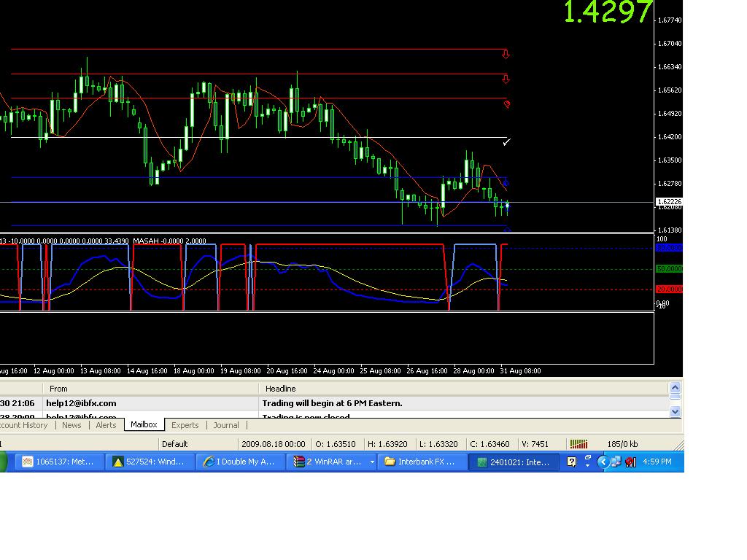Click the red volume tray icon

tap(631, 462)
